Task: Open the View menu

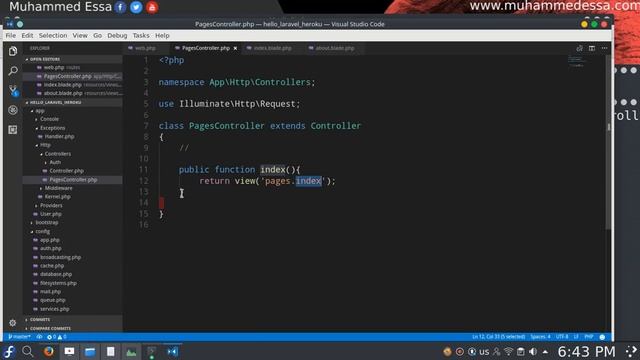Action: [x=80, y=36]
